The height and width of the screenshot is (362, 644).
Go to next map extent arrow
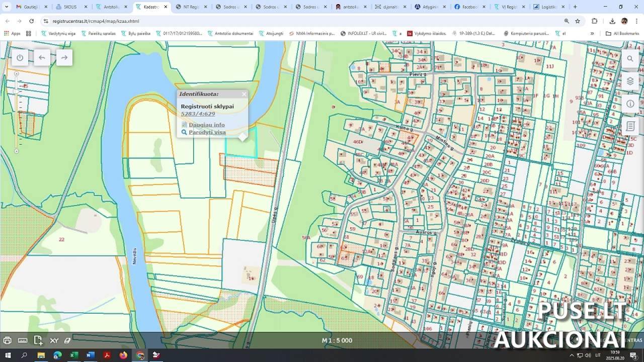click(64, 57)
